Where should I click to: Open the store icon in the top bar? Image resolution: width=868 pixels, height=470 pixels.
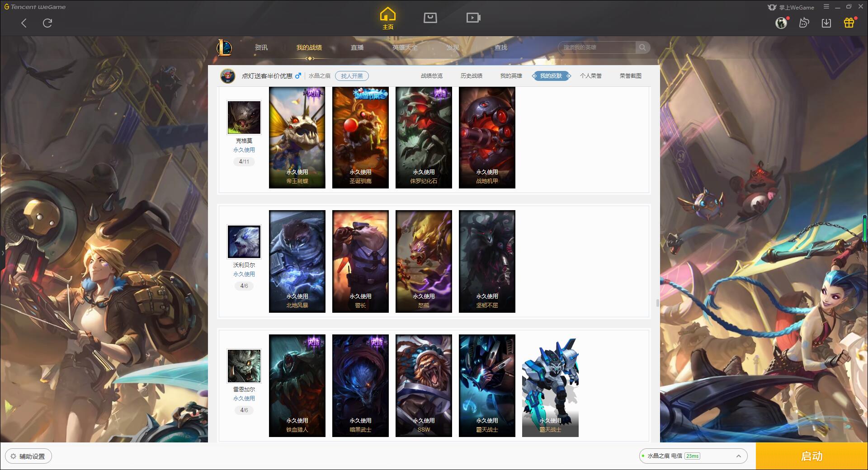[x=430, y=18]
